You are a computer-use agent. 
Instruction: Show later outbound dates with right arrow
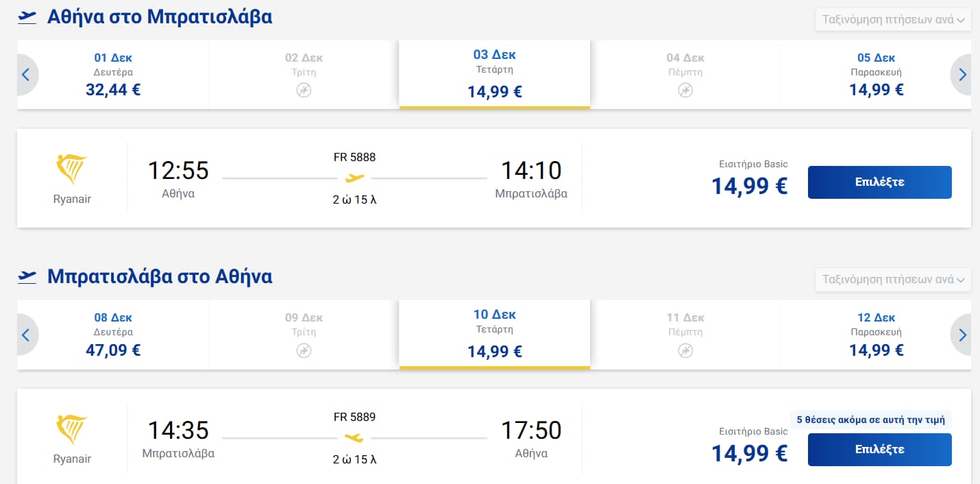coord(962,75)
